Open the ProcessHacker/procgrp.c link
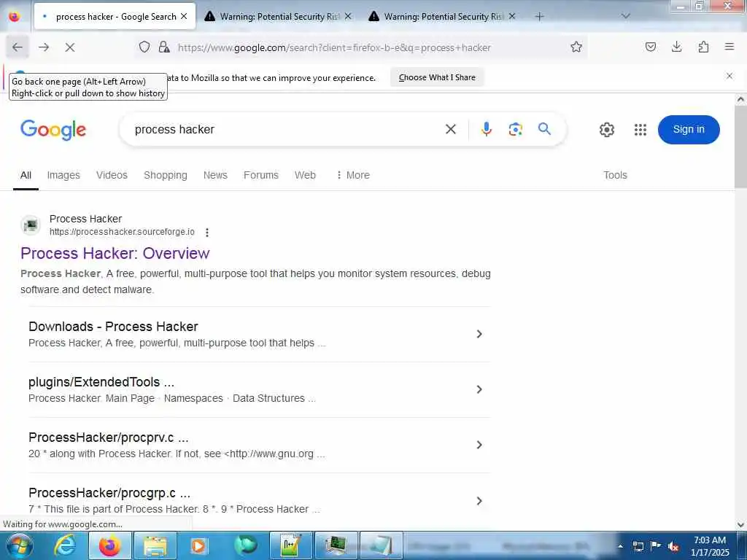This screenshot has width=747, height=560. [109, 492]
